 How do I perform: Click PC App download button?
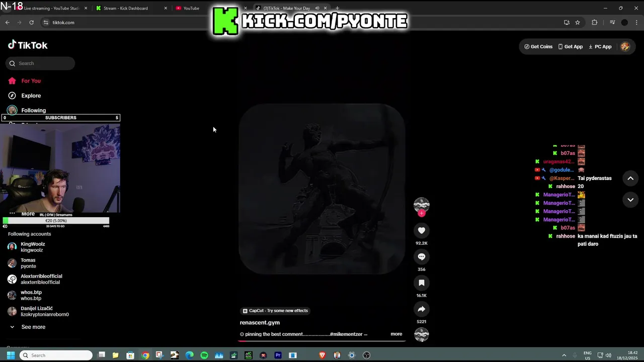[600, 47]
